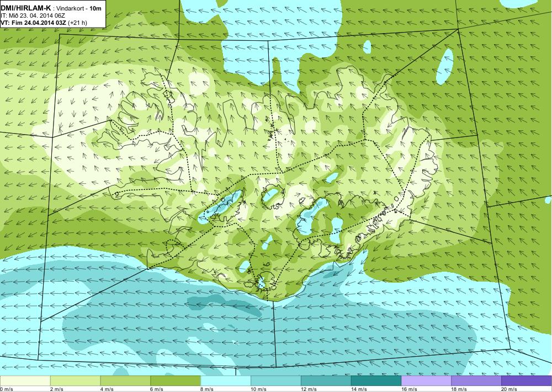
Task: Click the 18–20 m/s purple legend swatch
Action: point(477,381)
